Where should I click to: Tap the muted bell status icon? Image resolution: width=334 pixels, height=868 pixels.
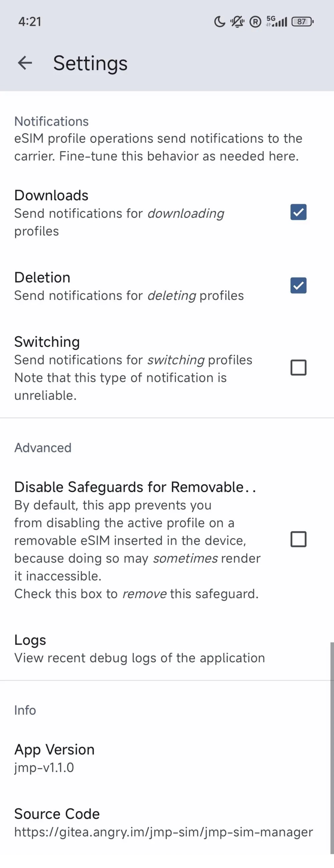point(237,22)
